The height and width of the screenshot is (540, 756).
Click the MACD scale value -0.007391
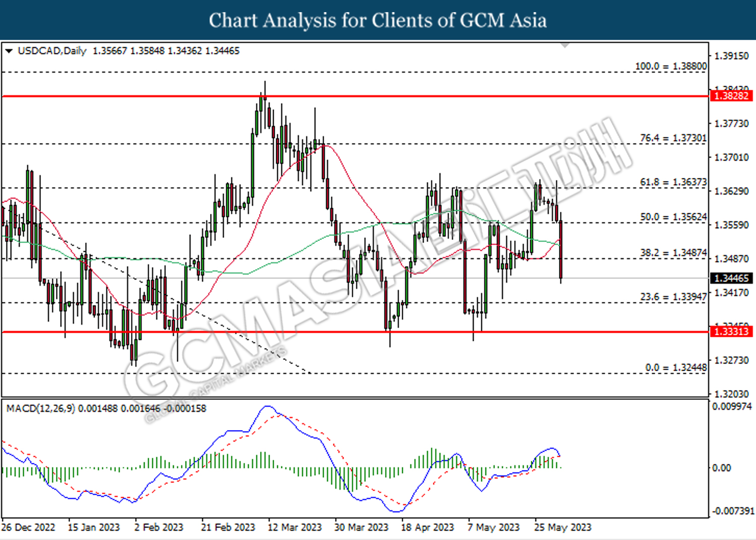coord(733,511)
